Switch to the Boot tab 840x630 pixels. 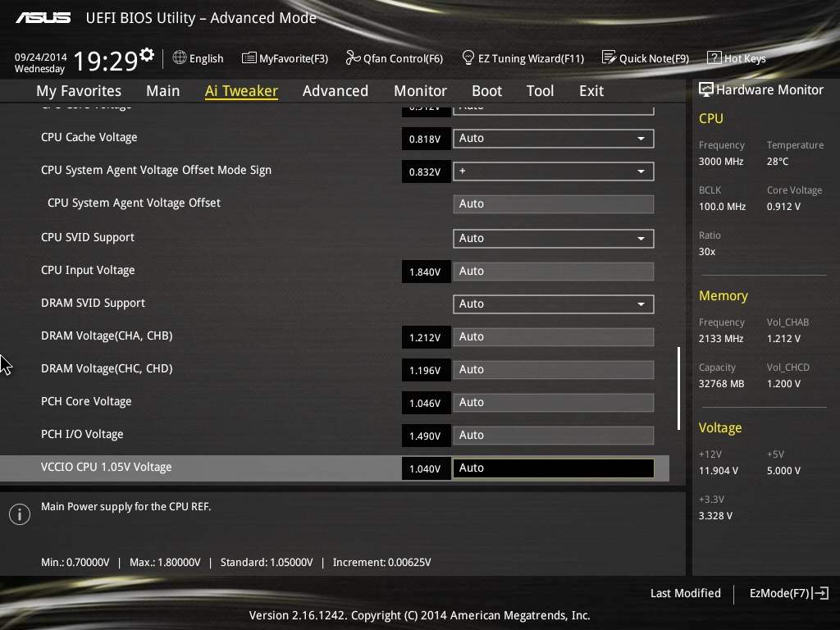(487, 91)
